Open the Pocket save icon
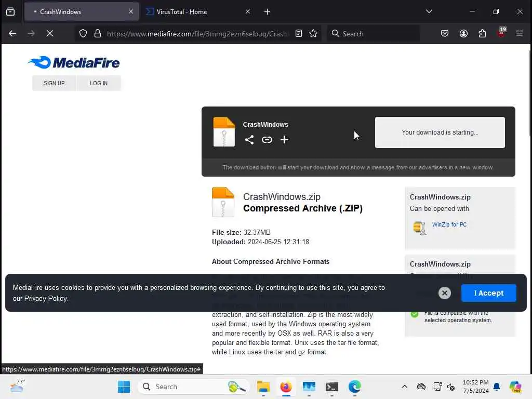Screen dimensions: 532x399 445,33
